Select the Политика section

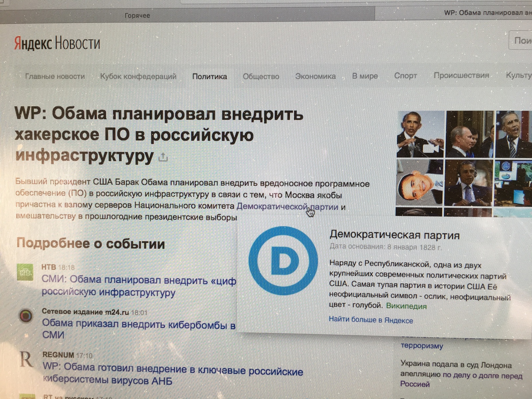point(209,76)
